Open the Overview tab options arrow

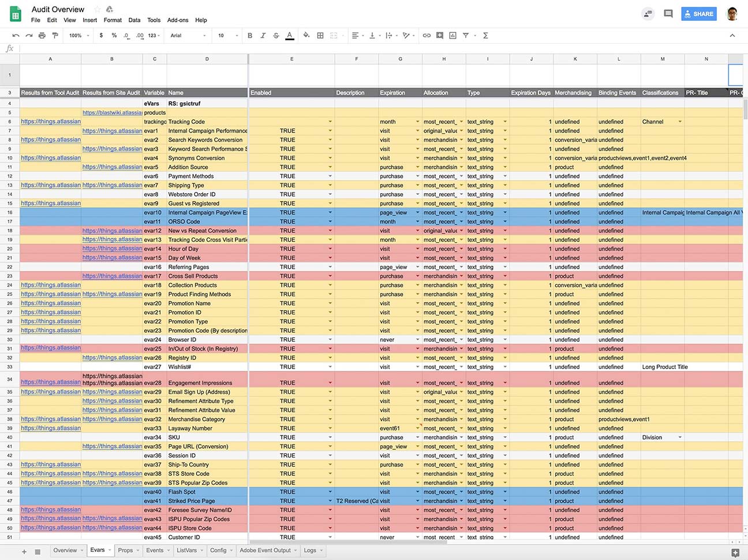click(x=82, y=550)
